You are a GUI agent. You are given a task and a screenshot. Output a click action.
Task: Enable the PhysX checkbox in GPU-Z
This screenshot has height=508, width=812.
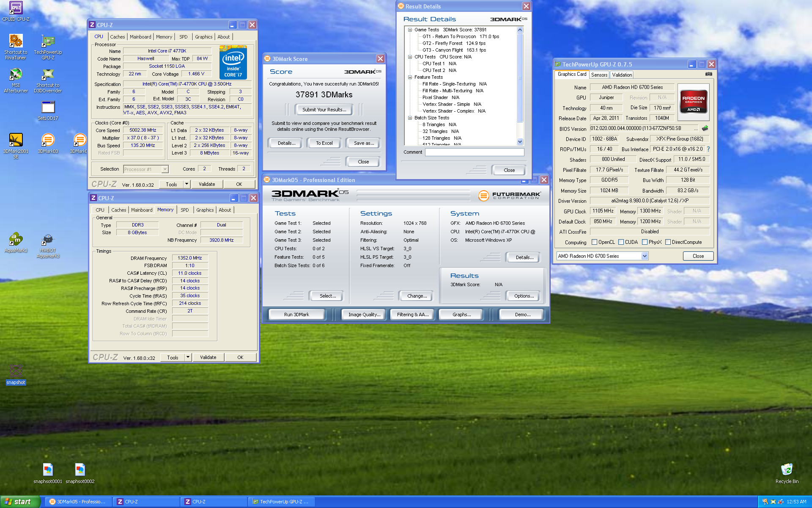(645, 242)
